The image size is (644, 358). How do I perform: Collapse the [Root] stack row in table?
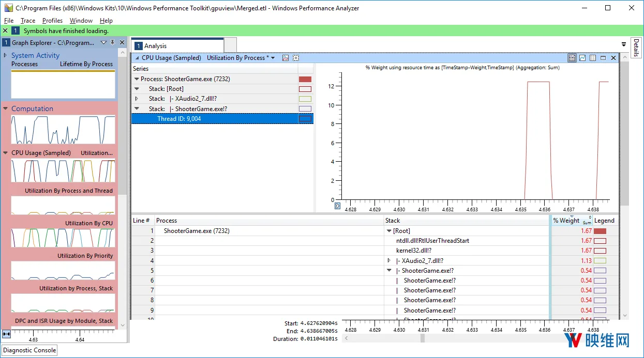click(x=390, y=231)
